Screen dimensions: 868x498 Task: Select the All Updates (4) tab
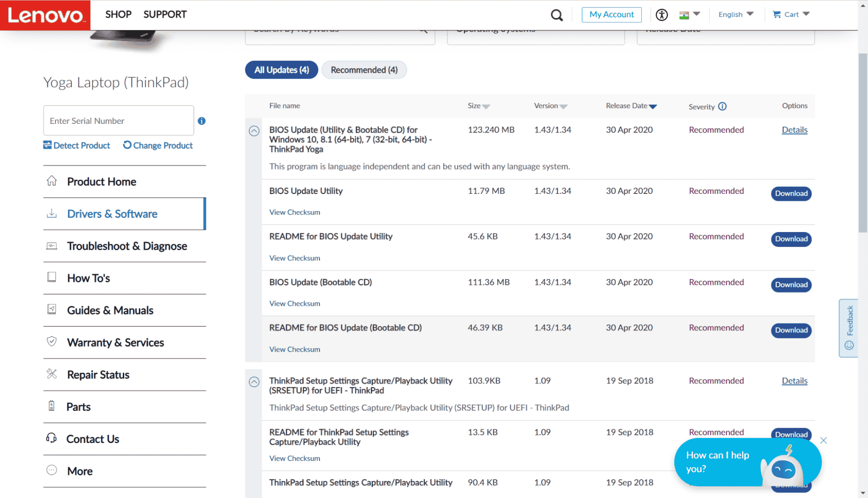coord(281,70)
